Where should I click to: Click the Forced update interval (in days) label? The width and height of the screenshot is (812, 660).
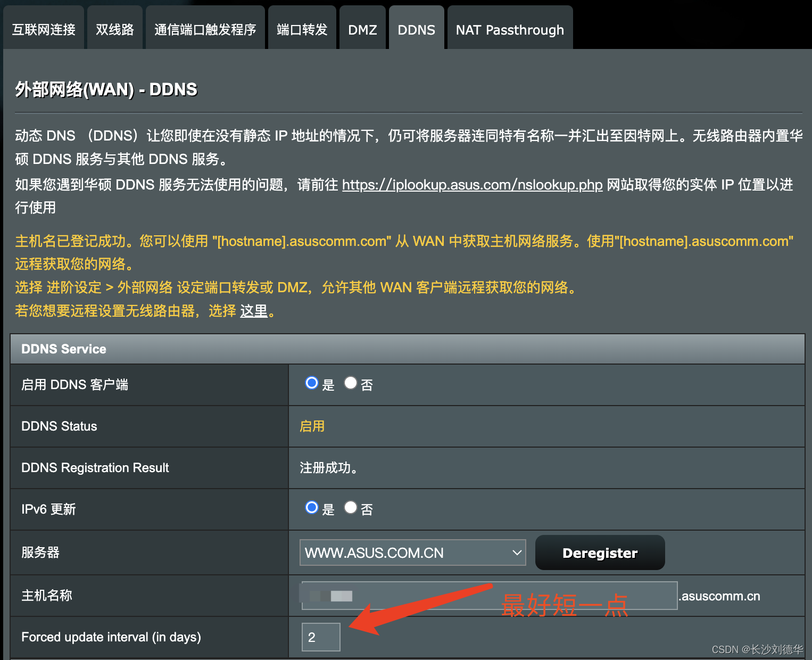(x=111, y=637)
